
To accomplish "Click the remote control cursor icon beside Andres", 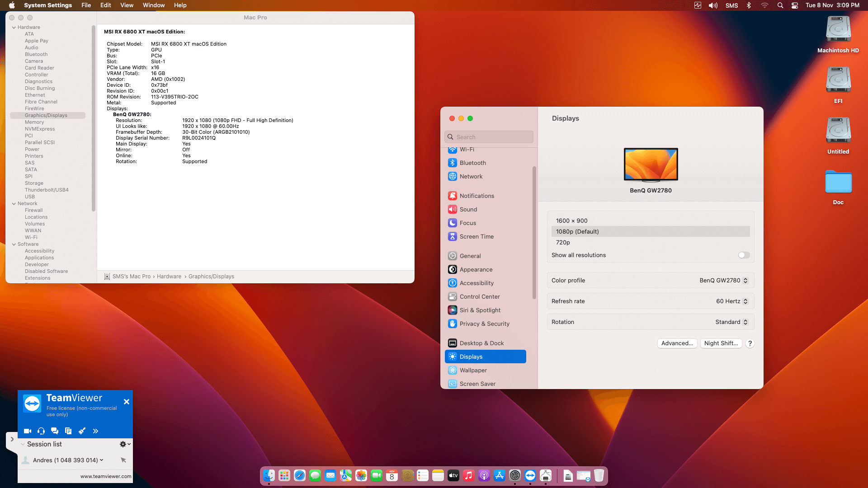I will [x=123, y=460].
